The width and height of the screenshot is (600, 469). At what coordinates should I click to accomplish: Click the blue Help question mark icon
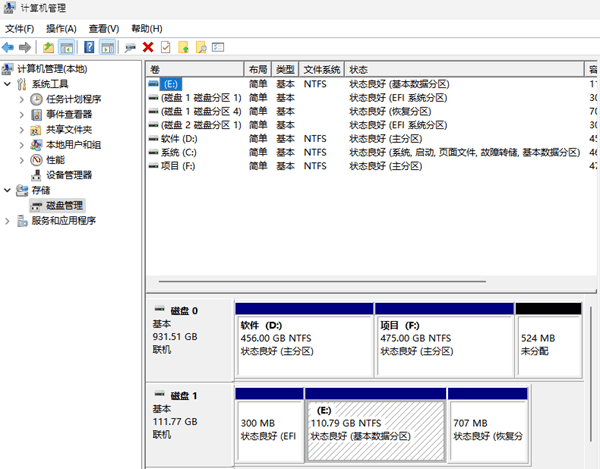tap(89, 47)
